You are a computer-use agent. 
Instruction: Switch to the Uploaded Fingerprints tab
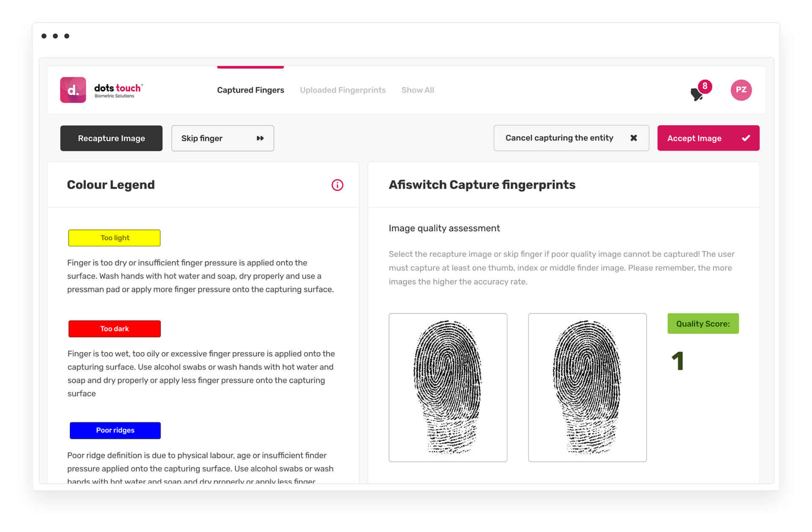click(x=343, y=90)
